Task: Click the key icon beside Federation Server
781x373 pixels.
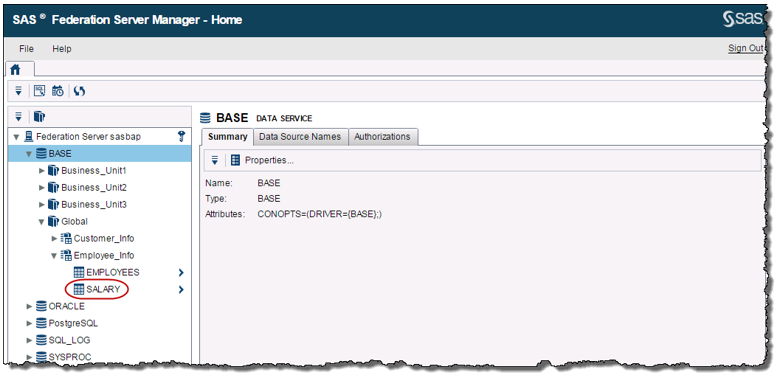Action: (x=181, y=136)
